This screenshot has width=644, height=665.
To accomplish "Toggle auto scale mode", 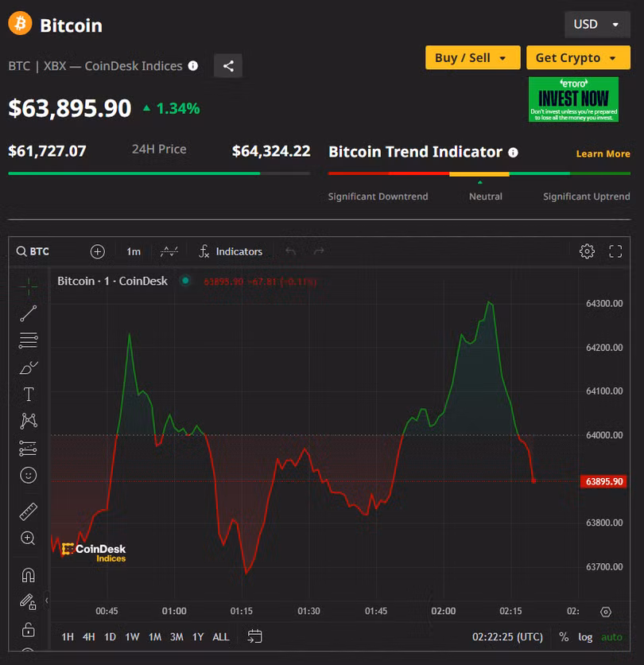I will point(611,636).
